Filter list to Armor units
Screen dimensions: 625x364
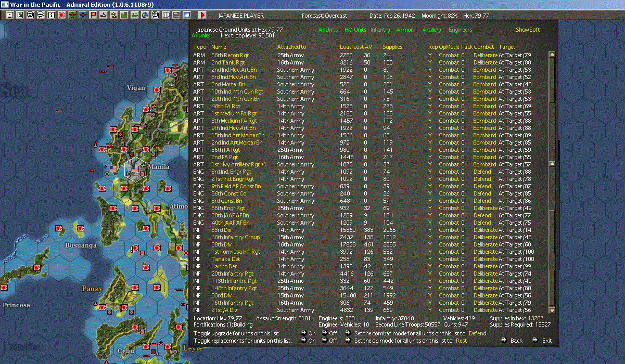(404, 30)
